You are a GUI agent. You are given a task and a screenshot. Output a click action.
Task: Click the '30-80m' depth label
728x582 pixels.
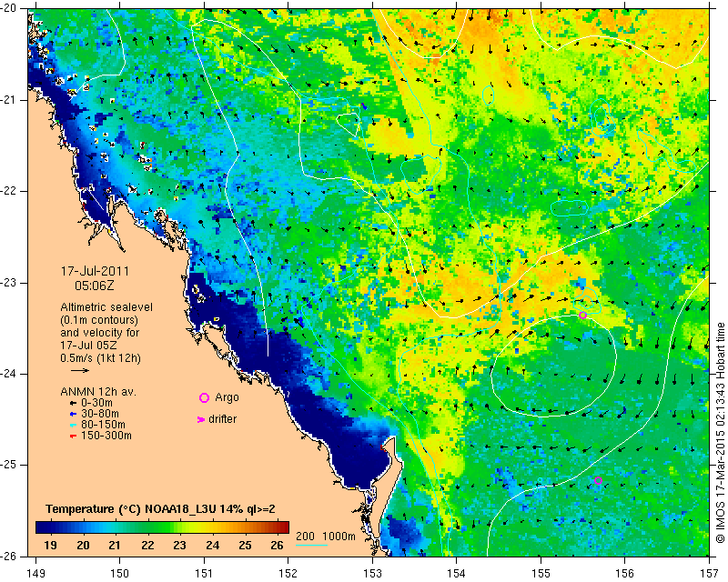coord(100,414)
